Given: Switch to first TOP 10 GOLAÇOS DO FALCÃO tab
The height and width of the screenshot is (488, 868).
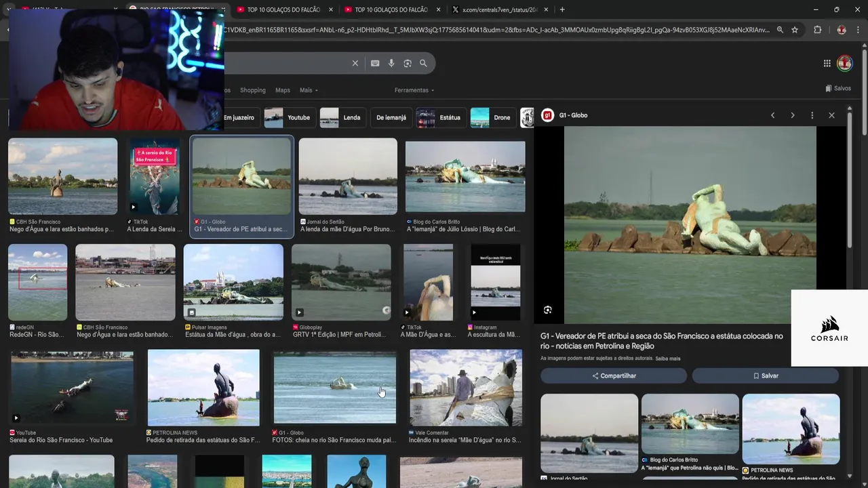Looking at the screenshot, I should click(285, 9).
